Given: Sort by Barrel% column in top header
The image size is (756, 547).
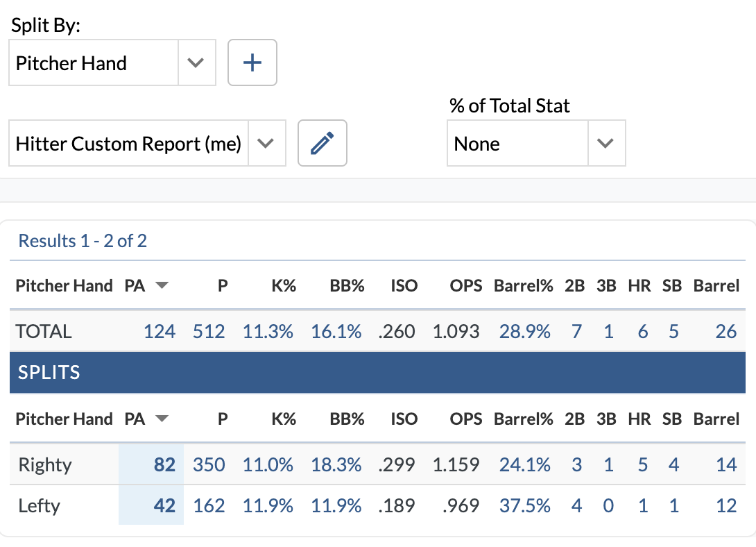Looking at the screenshot, I should pos(523,285).
